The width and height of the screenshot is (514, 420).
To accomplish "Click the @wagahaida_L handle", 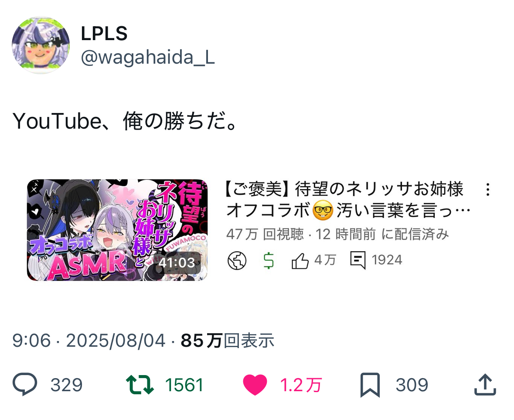I will 148,58.
